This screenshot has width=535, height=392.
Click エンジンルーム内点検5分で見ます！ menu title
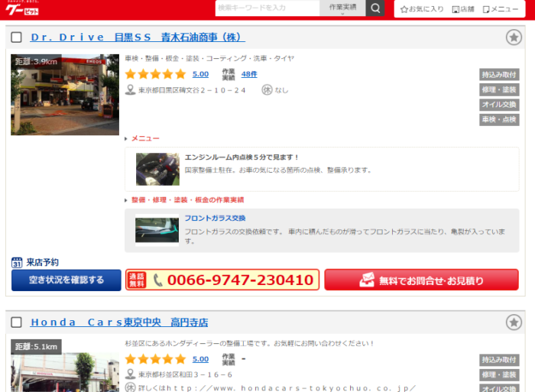click(242, 157)
